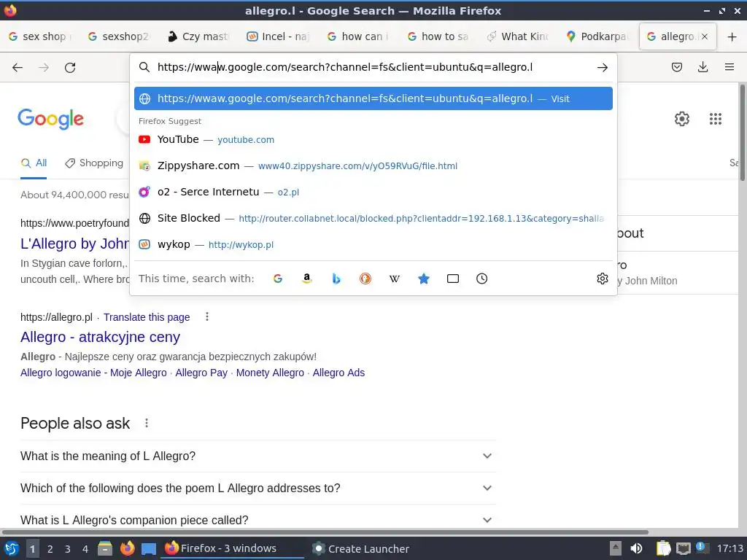The width and height of the screenshot is (747, 560).
Task: Reload the current page
Action: click(70, 68)
